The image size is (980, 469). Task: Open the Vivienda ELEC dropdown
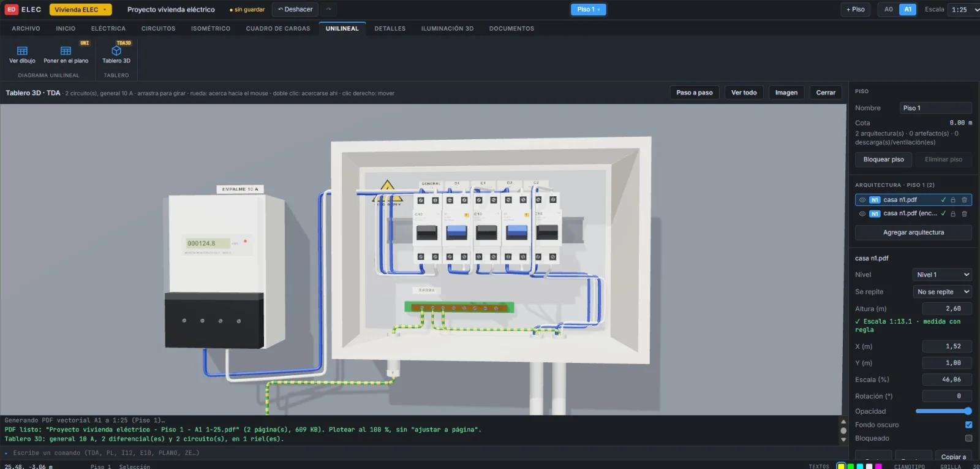80,9
